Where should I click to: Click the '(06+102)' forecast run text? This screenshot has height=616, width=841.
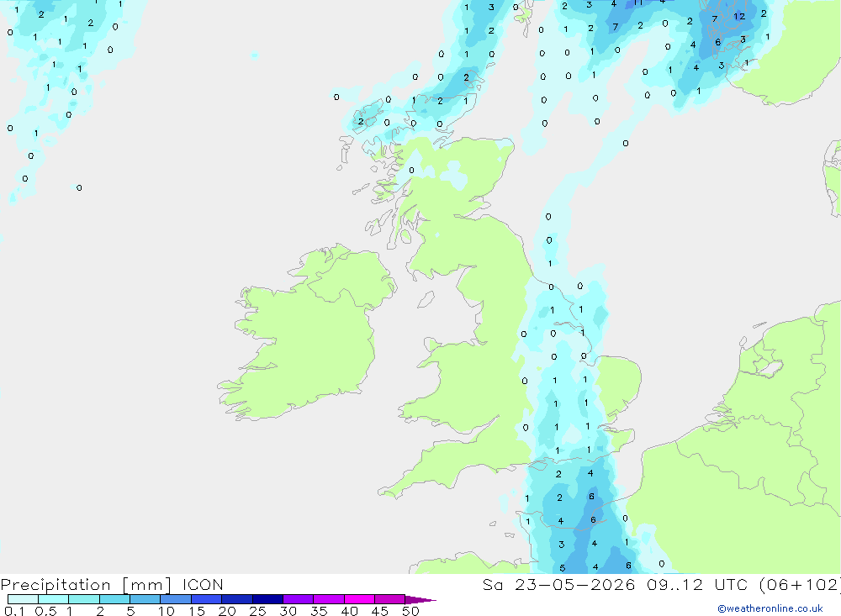coord(801,584)
